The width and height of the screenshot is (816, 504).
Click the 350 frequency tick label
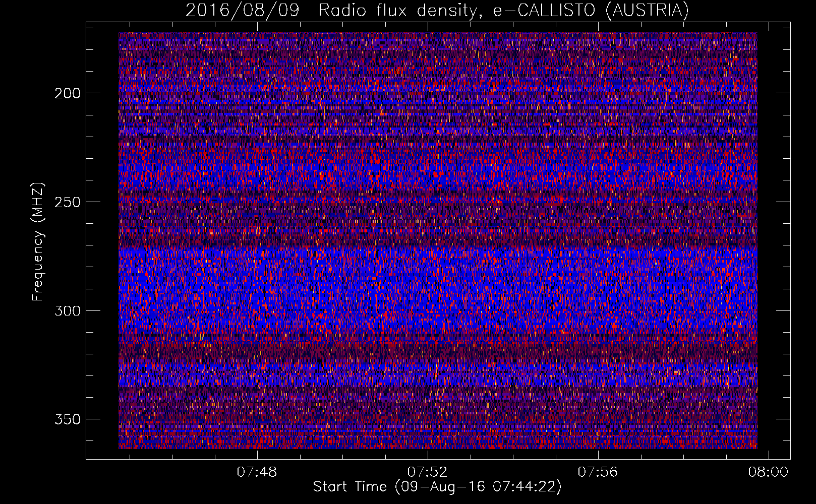click(x=67, y=419)
